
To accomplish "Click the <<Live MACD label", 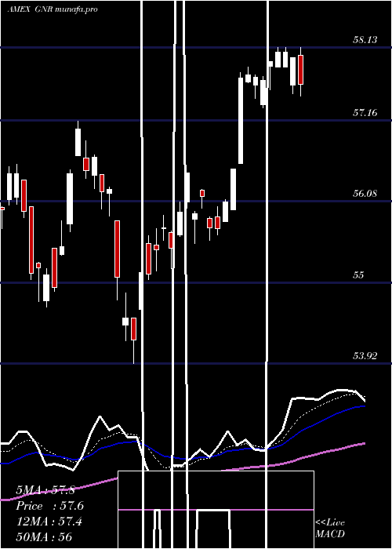I will pos(330,528).
